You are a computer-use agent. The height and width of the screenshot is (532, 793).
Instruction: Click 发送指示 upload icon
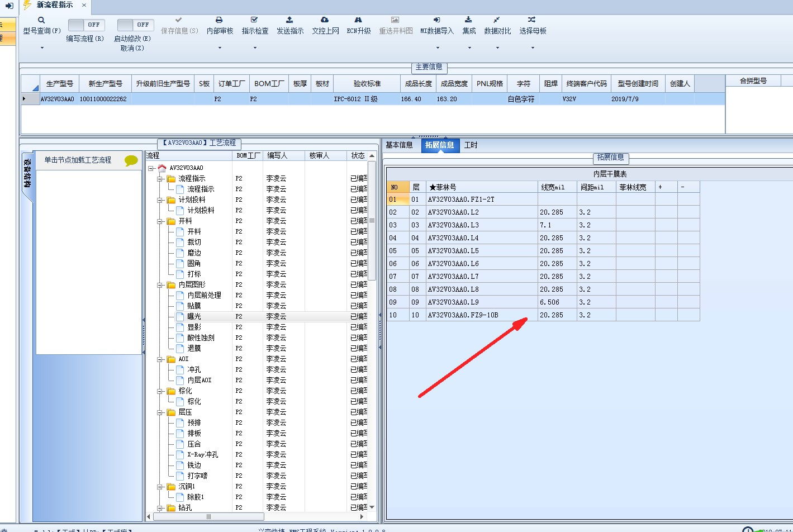289,20
